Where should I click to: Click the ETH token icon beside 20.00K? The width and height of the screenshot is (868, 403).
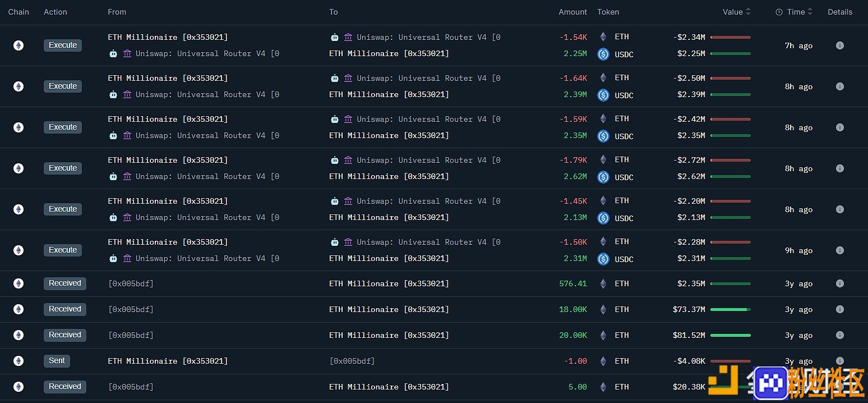(603, 335)
